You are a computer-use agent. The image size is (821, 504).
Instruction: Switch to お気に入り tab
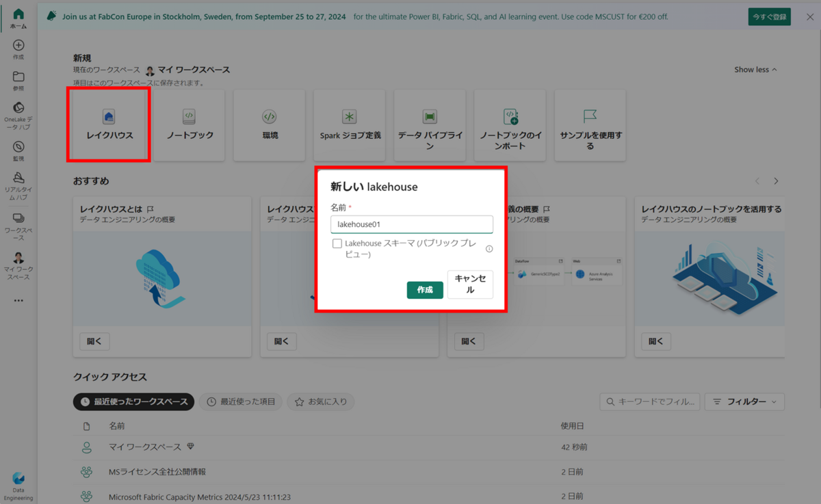[x=320, y=402]
